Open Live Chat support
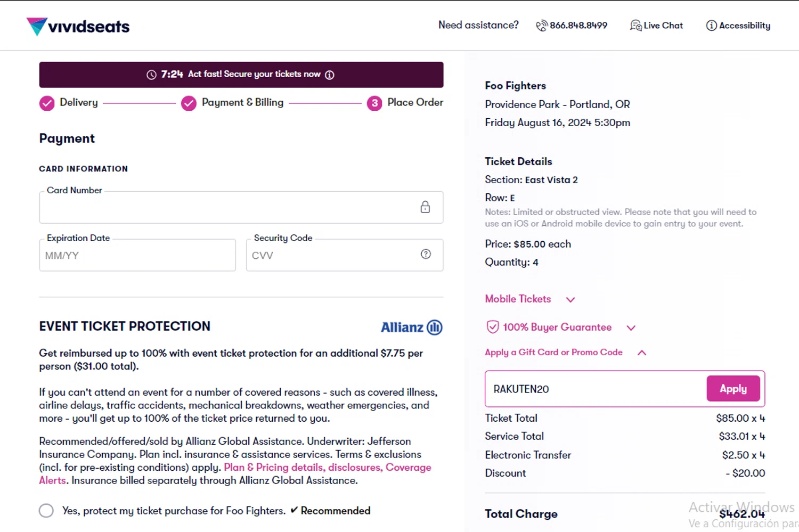The height and width of the screenshot is (532, 799). (656, 26)
